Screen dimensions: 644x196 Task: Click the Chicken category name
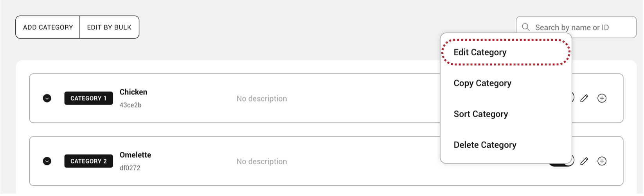133,92
